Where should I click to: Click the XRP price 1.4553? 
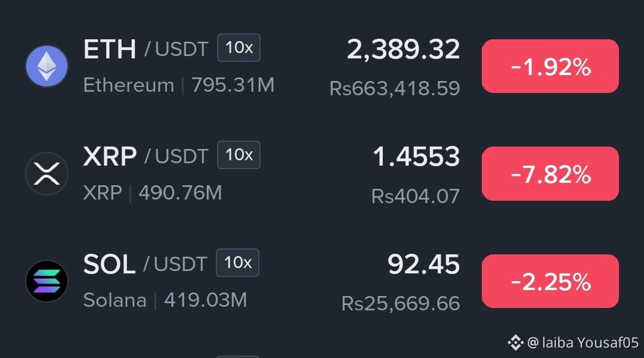[x=416, y=157]
